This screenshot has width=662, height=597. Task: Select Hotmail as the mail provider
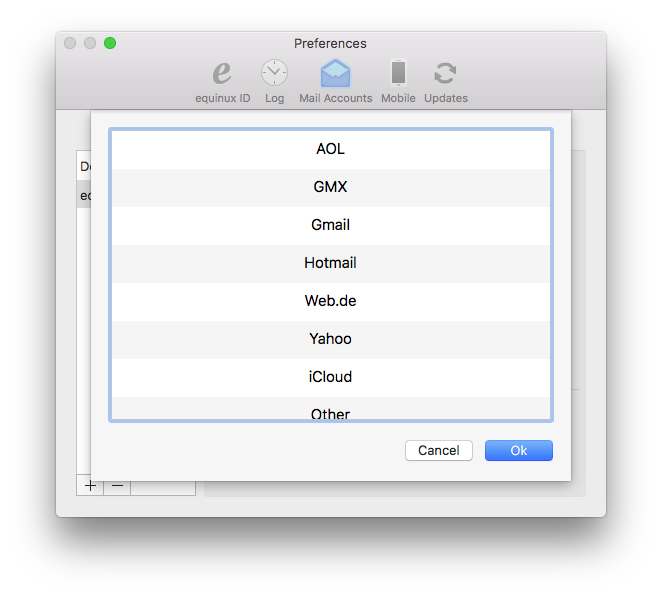331,263
